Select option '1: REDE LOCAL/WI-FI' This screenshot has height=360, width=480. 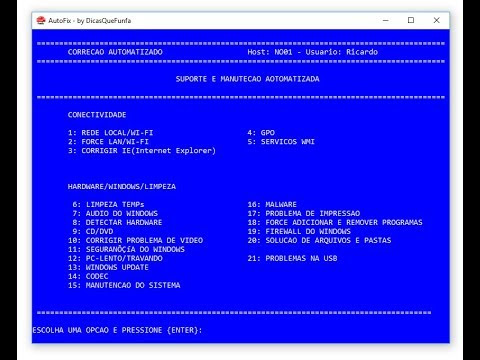[x=111, y=133]
